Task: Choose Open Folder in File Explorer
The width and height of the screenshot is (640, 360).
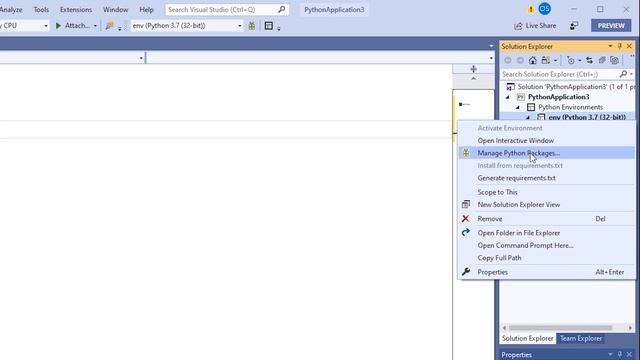Action: tap(547, 233)
